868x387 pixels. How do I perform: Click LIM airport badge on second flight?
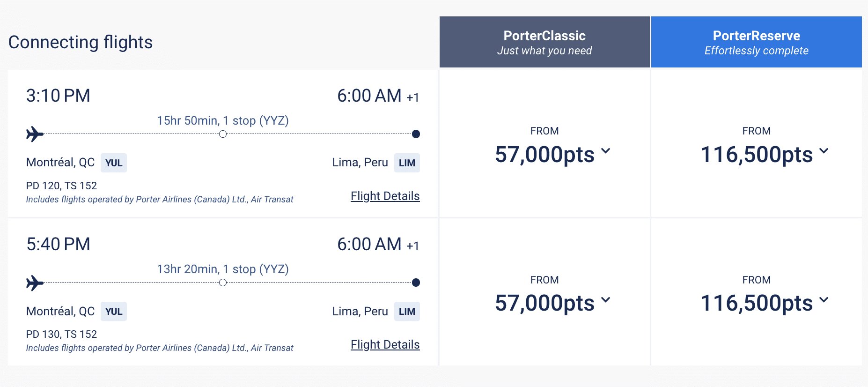click(407, 312)
